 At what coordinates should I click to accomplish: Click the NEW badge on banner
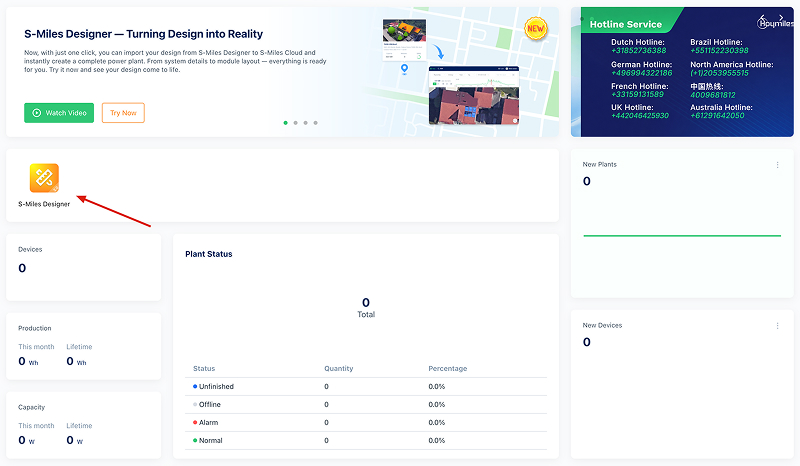pos(536,29)
